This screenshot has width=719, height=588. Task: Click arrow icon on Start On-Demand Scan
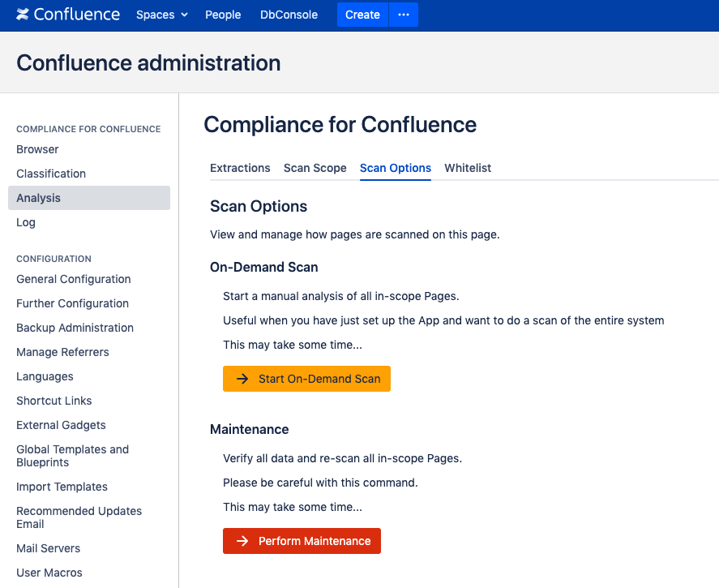pyautogui.click(x=242, y=379)
